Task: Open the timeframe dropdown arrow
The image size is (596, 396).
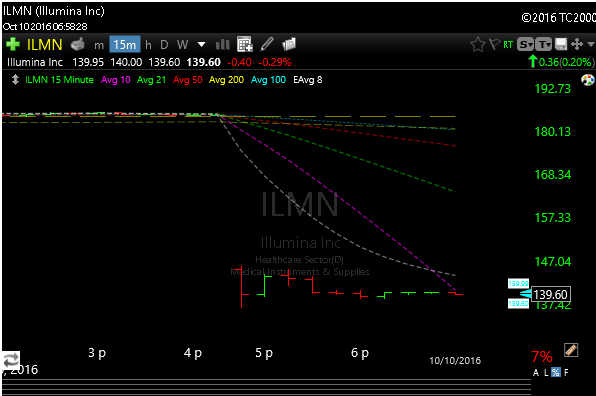Action: pos(201,45)
